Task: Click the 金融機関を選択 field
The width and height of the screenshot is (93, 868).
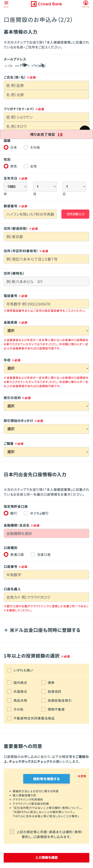Action: pyautogui.click(x=46, y=533)
